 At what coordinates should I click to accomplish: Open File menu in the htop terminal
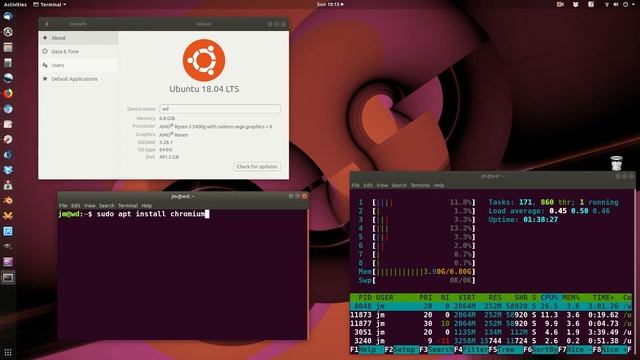tap(356, 185)
